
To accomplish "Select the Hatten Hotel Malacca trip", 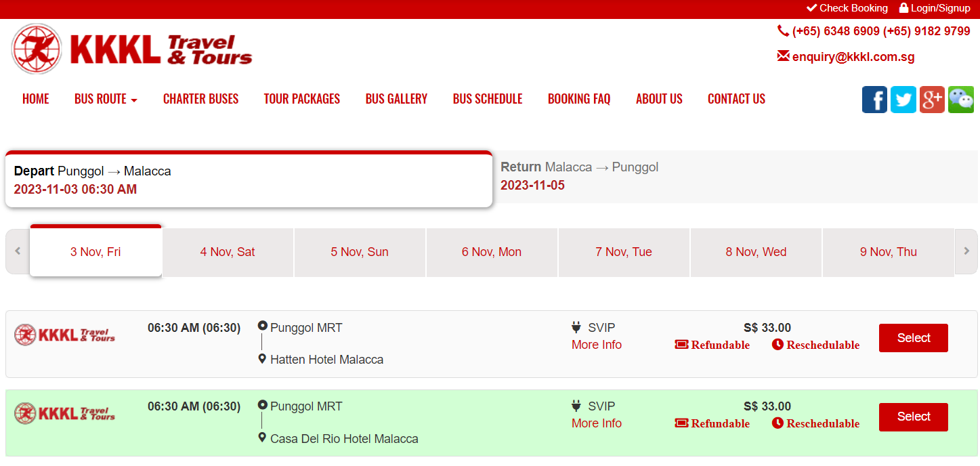I will tap(913, 338).
